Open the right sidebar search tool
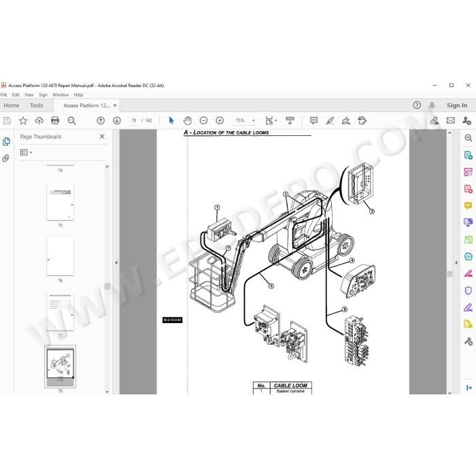 [x=468, y=138]
